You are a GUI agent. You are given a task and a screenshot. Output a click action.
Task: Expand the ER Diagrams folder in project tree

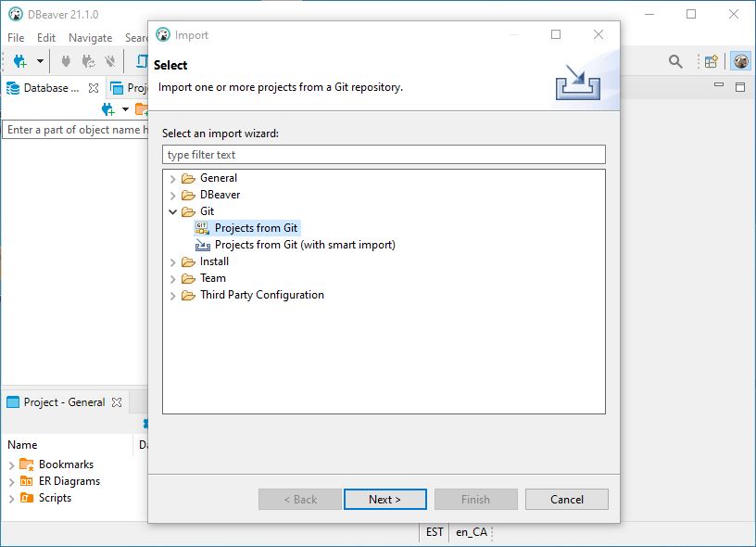tap(11, 482)
